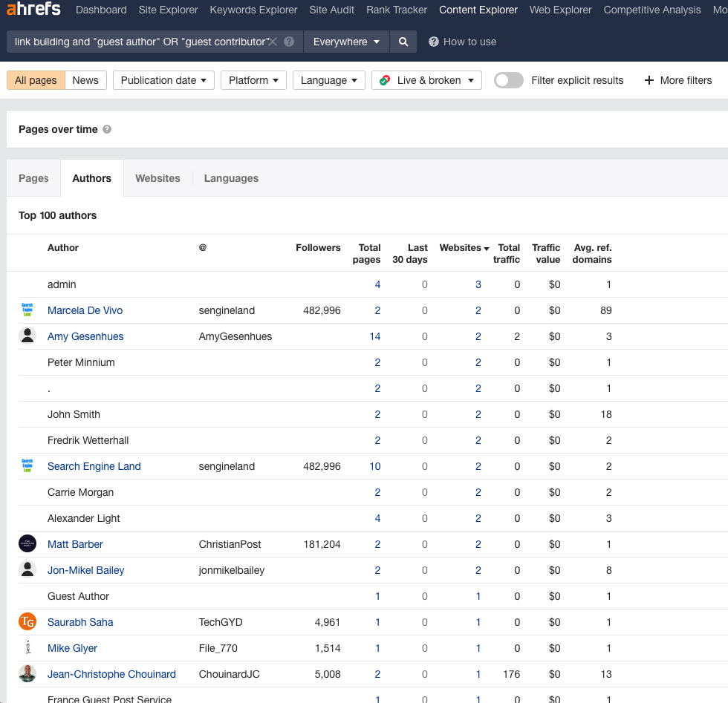Run search with magnifying glass button
728x703 pixels.
coord(403,42)
